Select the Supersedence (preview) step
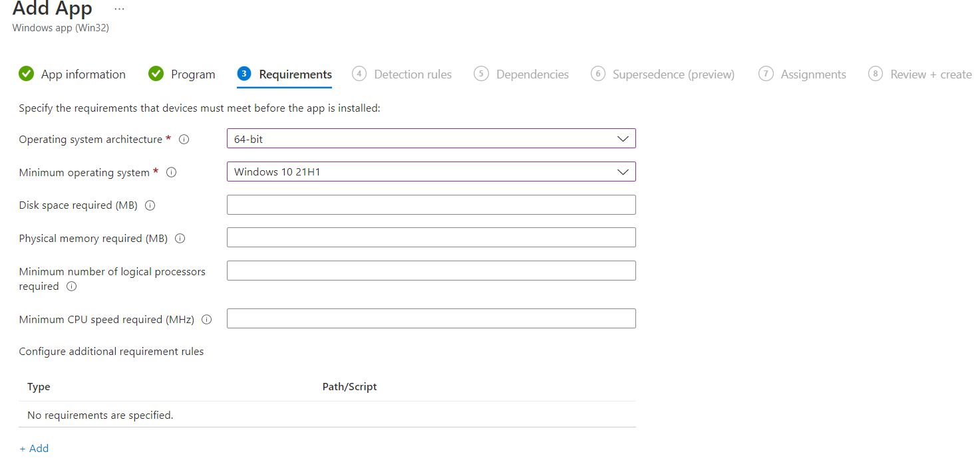 (x=673, y=74)
